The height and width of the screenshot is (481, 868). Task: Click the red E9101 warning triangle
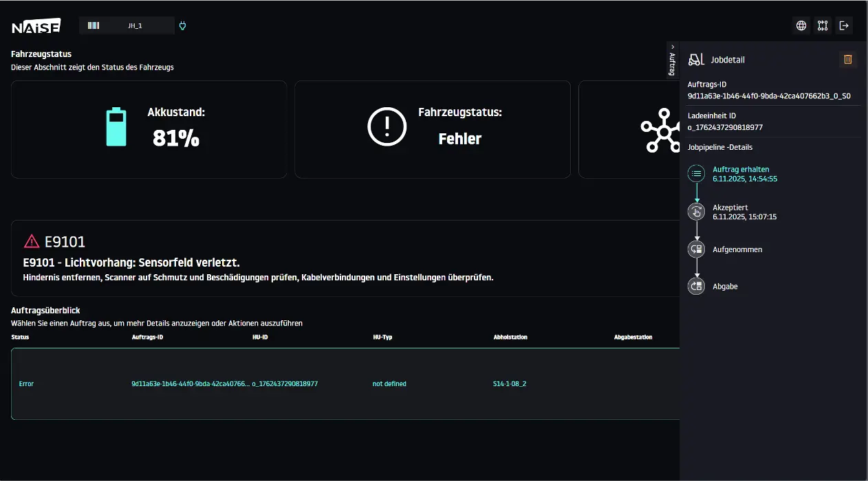(32, 241)
